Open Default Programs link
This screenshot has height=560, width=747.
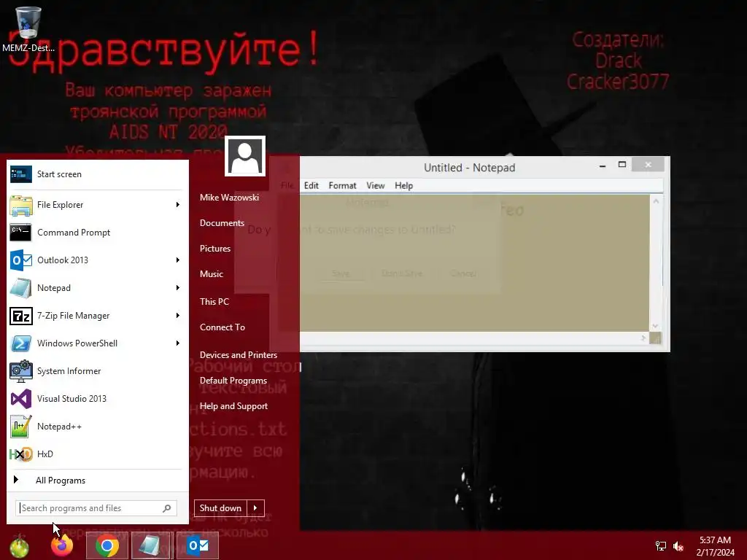click(233, 381)
